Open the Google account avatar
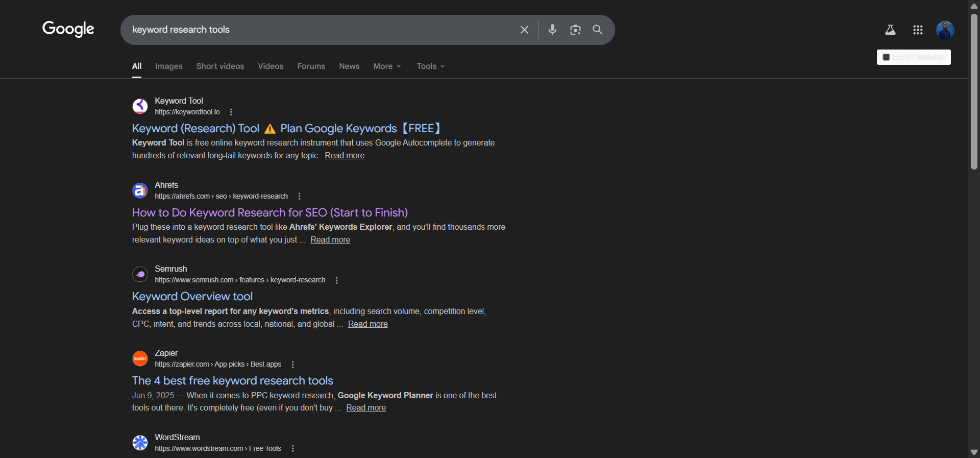 point(945,30)
